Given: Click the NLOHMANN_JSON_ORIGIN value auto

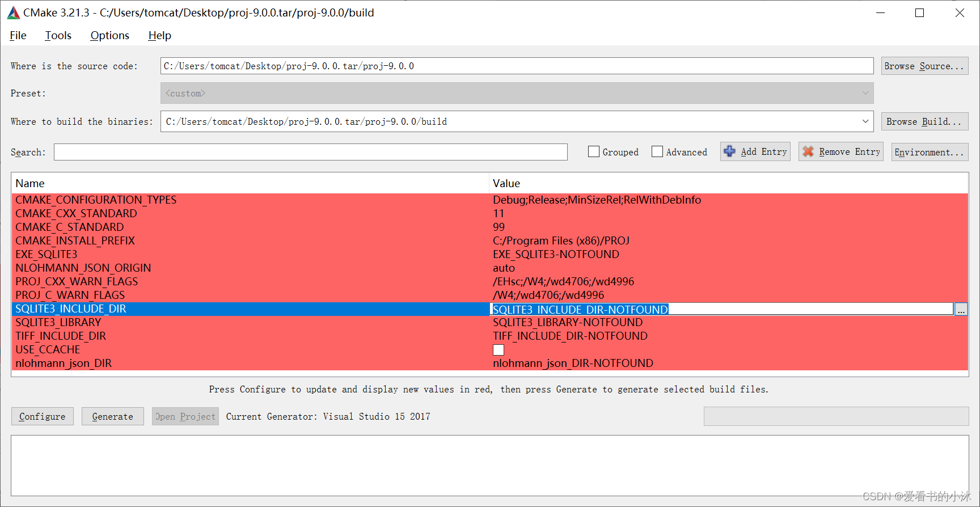Looking at the screenshot, I should coord(504,268).
